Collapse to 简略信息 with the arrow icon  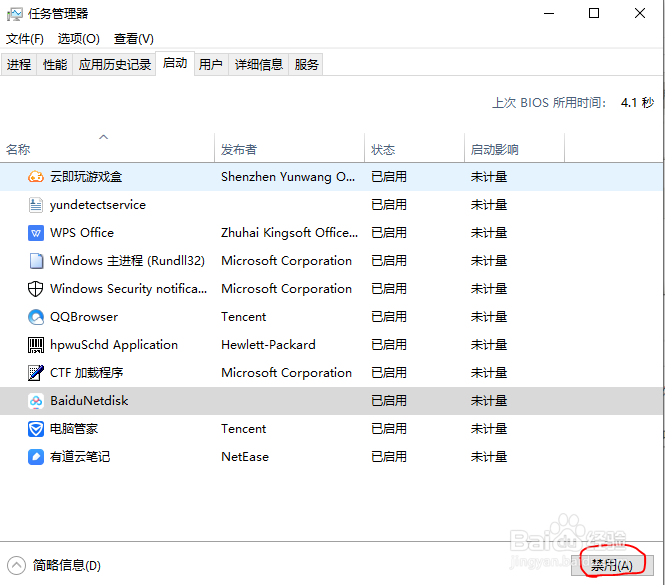click(17, 565)
